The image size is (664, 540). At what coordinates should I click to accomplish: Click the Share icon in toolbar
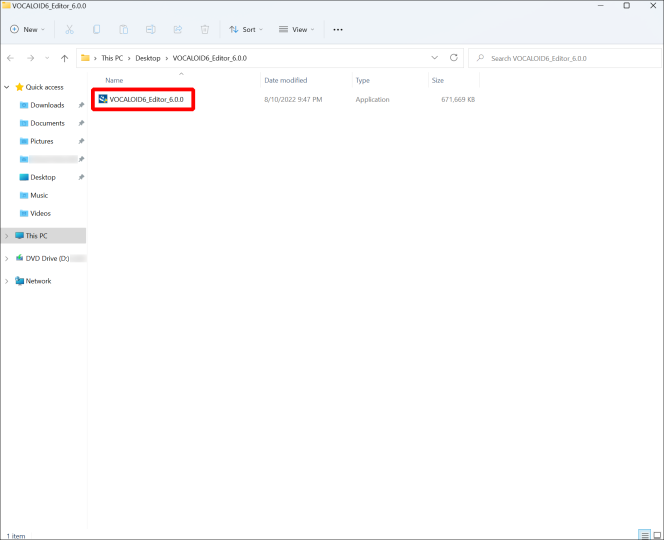pyautogui.click(x=177, y=30)
